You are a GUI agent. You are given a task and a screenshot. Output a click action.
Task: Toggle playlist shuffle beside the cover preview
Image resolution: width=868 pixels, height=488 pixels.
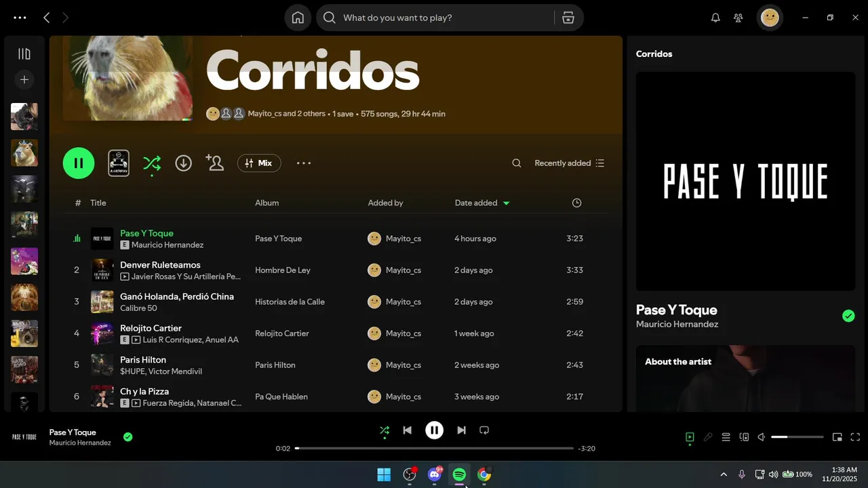click(x=152, y=163)
